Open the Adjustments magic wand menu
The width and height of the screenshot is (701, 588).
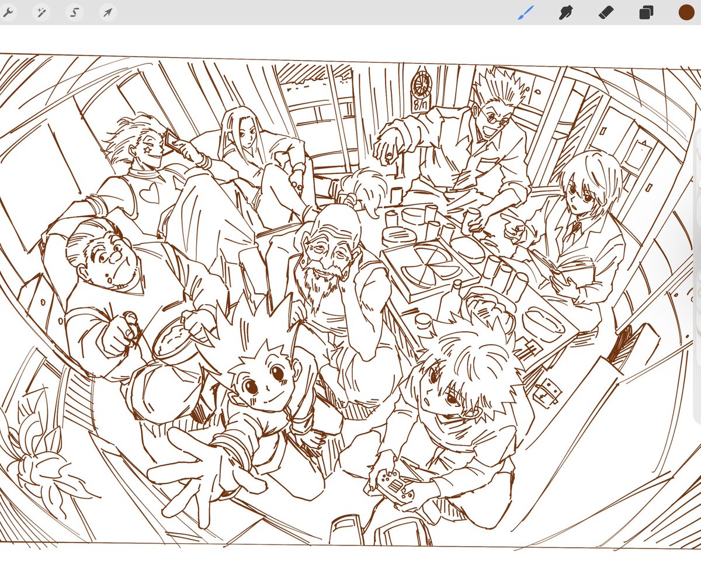[x=41, y=12]
